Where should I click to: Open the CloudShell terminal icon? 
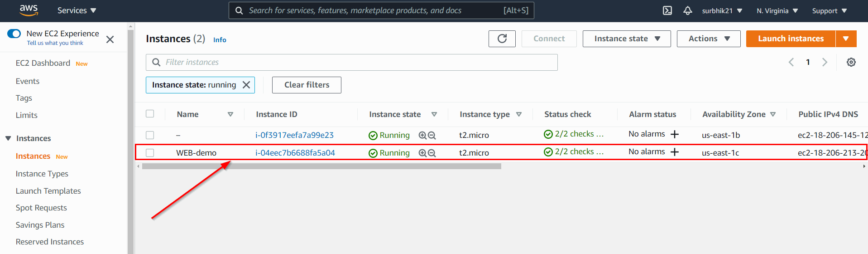(667, 10)
